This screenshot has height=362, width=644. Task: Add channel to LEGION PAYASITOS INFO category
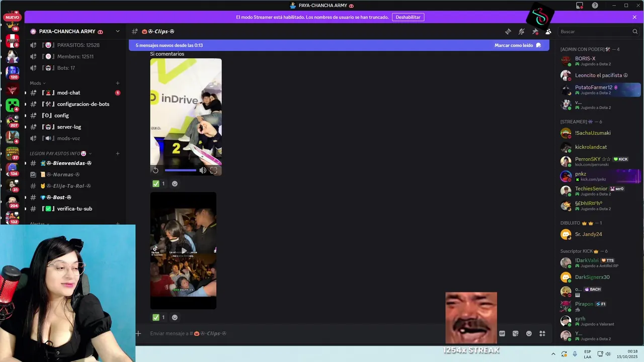tap(118, 153)
